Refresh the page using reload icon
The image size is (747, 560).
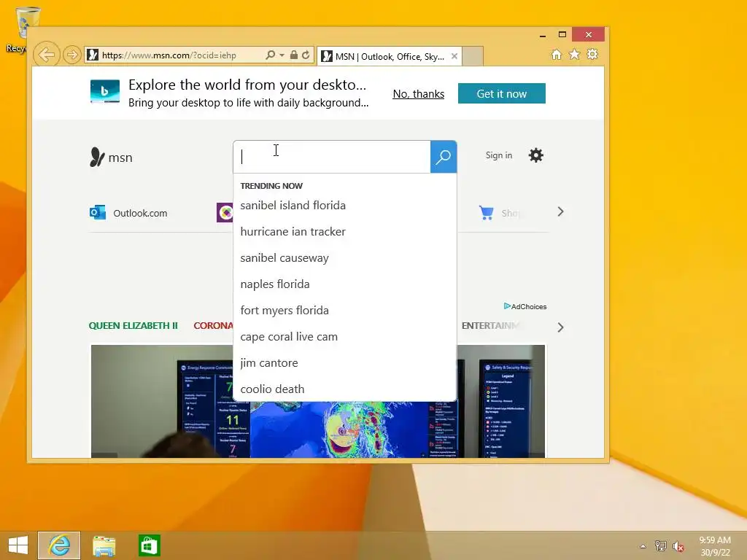pyautogui.click(x=306, y=55)
